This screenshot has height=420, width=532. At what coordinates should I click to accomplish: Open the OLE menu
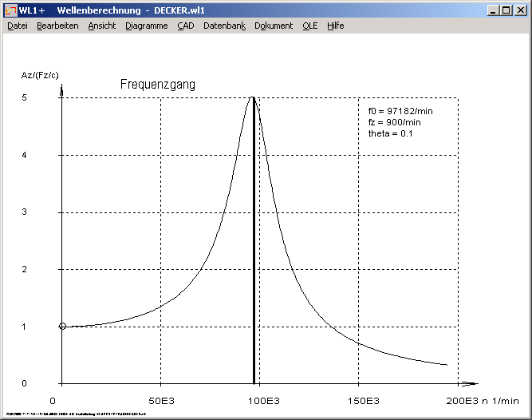(x=310, y=26)
